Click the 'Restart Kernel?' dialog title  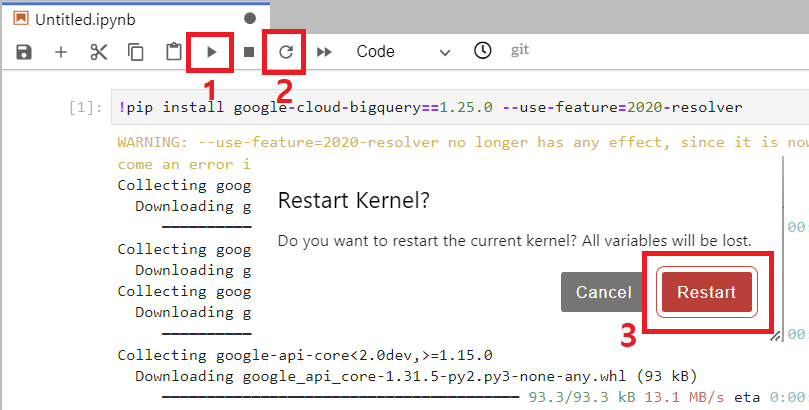[x=353, y=200]
